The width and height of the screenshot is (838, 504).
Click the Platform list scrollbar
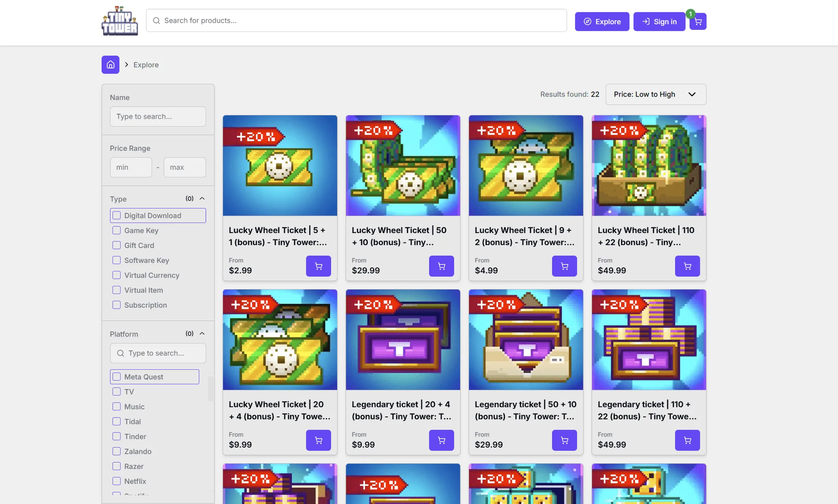click(211, 389)
